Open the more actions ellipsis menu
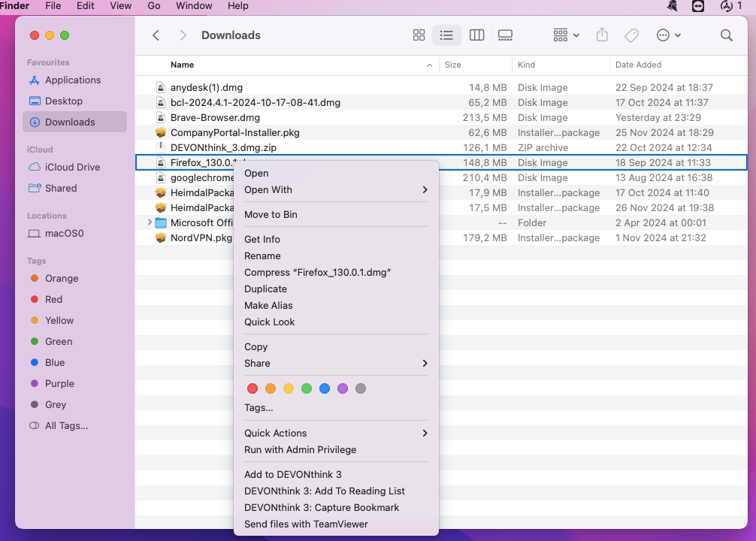756x541 pixels. tap(668, 35)
